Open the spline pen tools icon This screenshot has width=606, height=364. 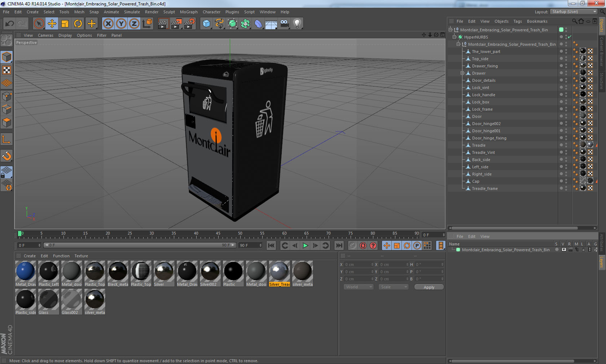pyautogui.click(x=219, y=24)
